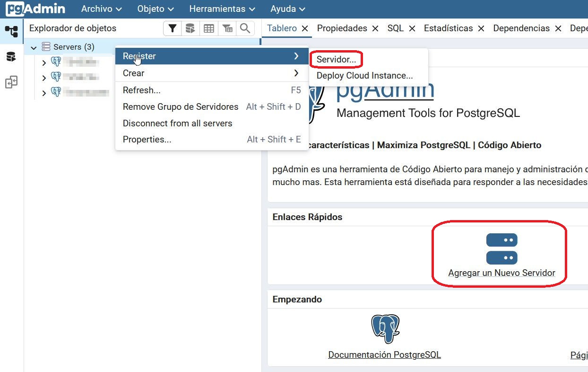The height and width of the screenshot is (372, 588).
Task: Click Refresh... in the context menu
Action: [141, 90]
